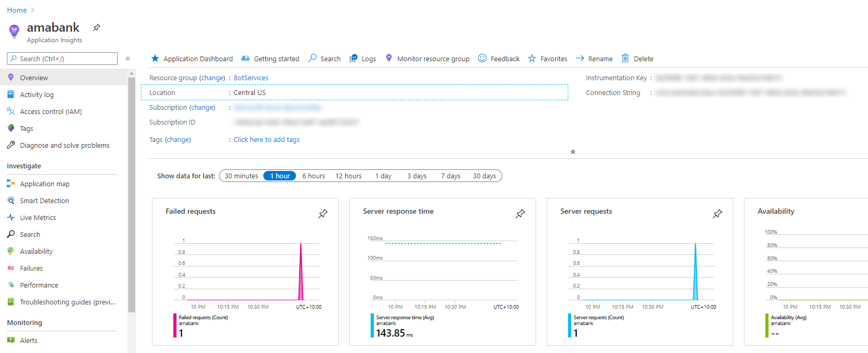This screenshot has height=353, width=868.
Task: Click the Failed requests chart title
Action: [x=190, y=211]
